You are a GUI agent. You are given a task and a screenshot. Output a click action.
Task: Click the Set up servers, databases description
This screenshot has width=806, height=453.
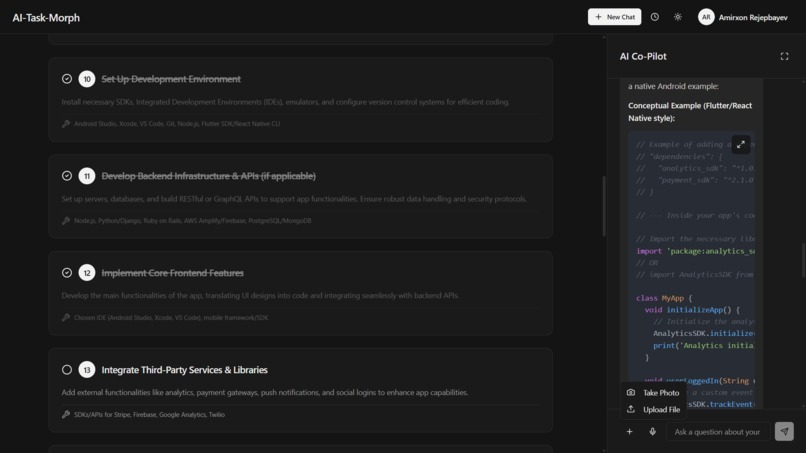pos(294,199)
